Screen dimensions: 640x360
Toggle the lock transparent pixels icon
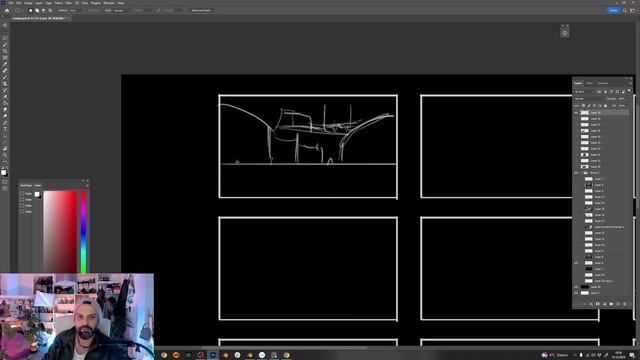(x=583, y=106)
